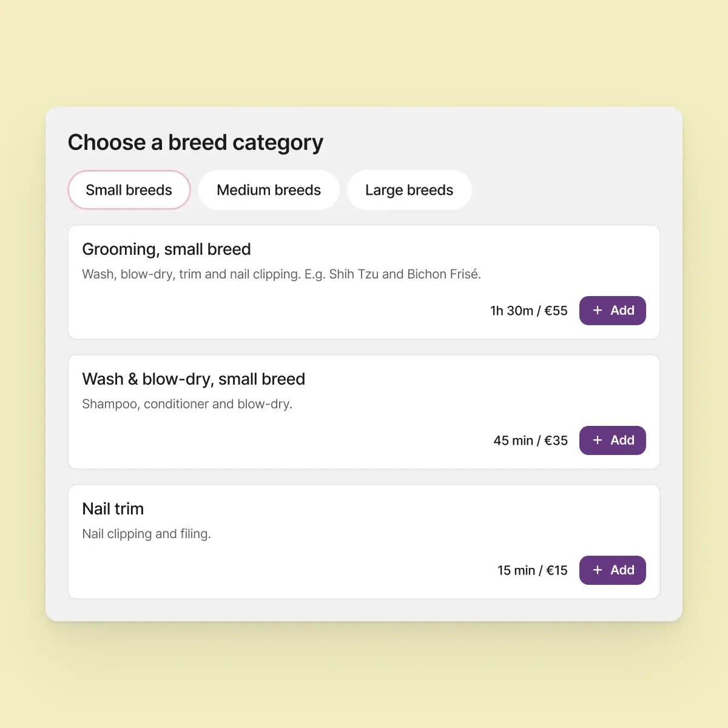Click the Shampoo, conditioner description text
The image size is (728, 728).
click(x=187, y=404)
